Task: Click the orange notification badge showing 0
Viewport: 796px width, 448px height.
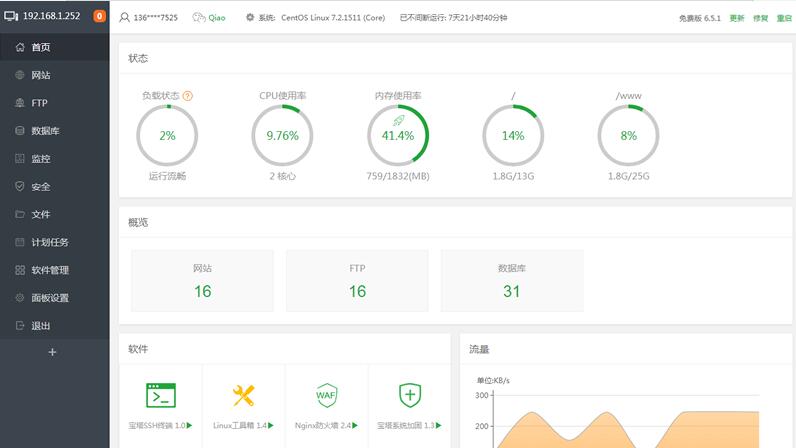Action: point(99,16)
